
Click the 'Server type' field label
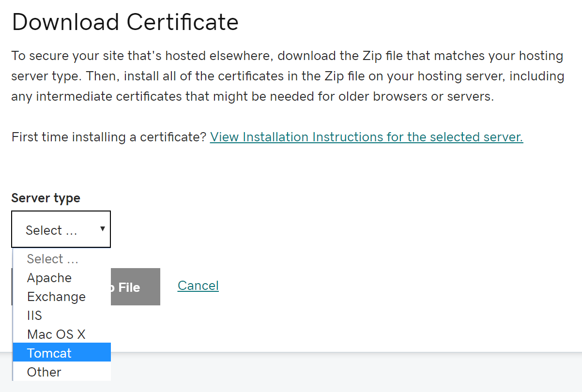46,198
